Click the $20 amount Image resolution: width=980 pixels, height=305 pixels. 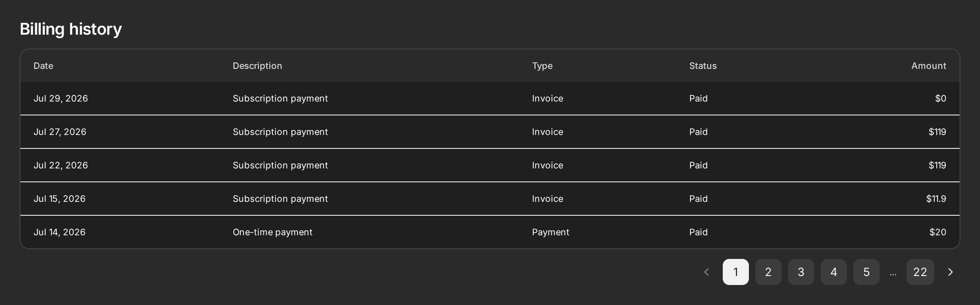(x=938, y=232)
